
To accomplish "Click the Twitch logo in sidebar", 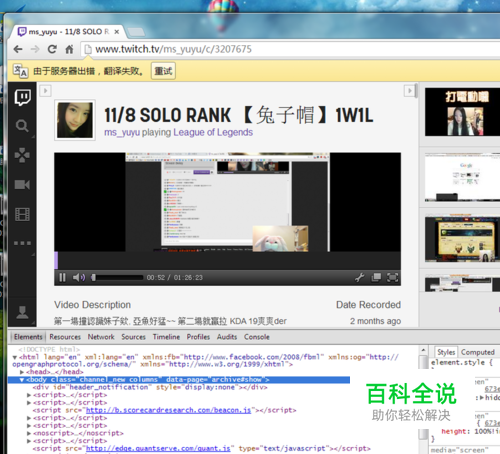I will [x=22, y=97].
